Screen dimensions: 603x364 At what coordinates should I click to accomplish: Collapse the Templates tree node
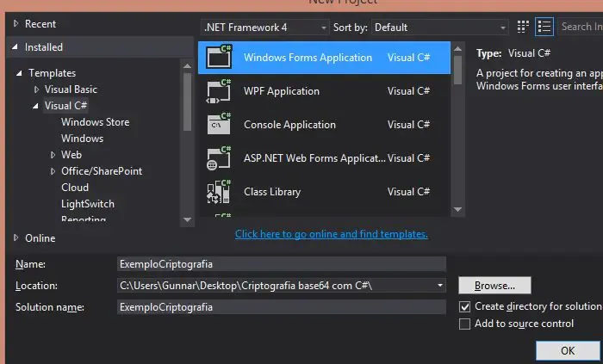pyautogui.click(x=19, y=73)
